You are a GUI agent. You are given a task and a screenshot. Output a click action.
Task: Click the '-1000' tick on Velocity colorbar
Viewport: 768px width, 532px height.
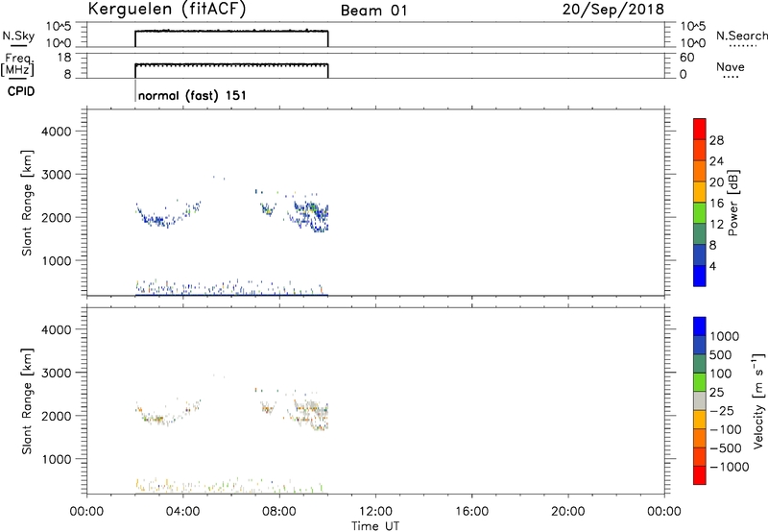click(729, 467)
